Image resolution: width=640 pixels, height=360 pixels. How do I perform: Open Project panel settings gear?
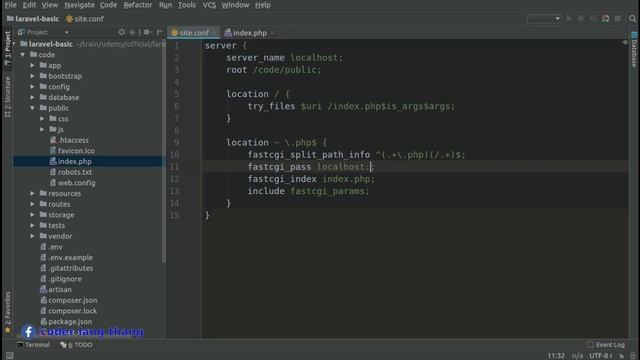click(147, 32)
